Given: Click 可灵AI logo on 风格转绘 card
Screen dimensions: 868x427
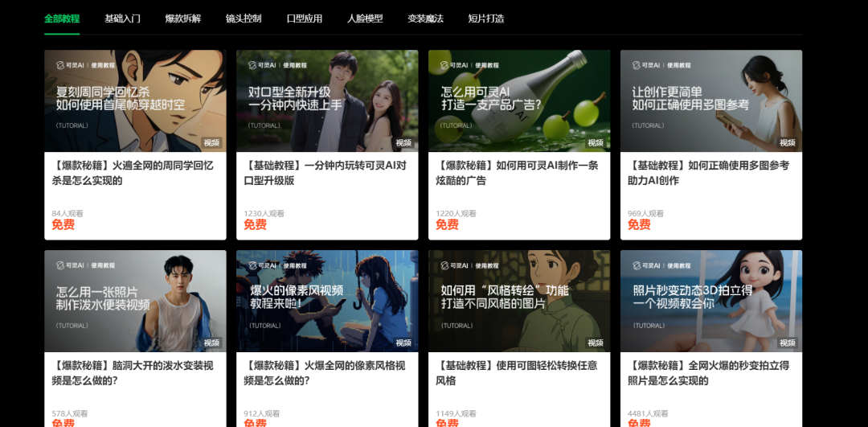Looking at the screenshot, I should point(454,265).
